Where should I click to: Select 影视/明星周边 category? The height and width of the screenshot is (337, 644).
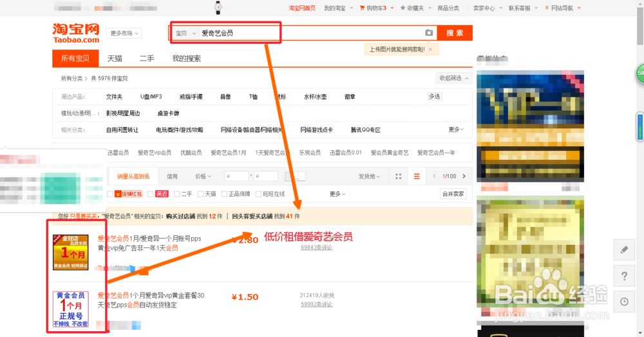click(x=123, y=113)
